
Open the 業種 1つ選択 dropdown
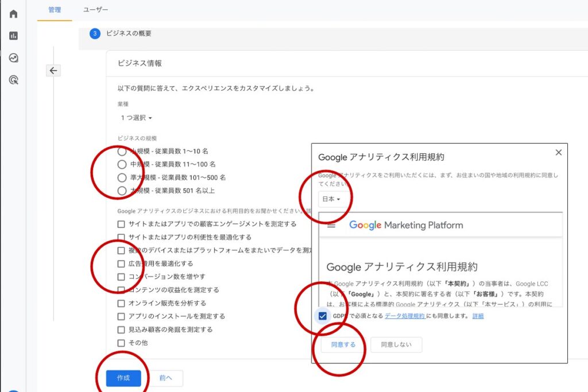136,118
